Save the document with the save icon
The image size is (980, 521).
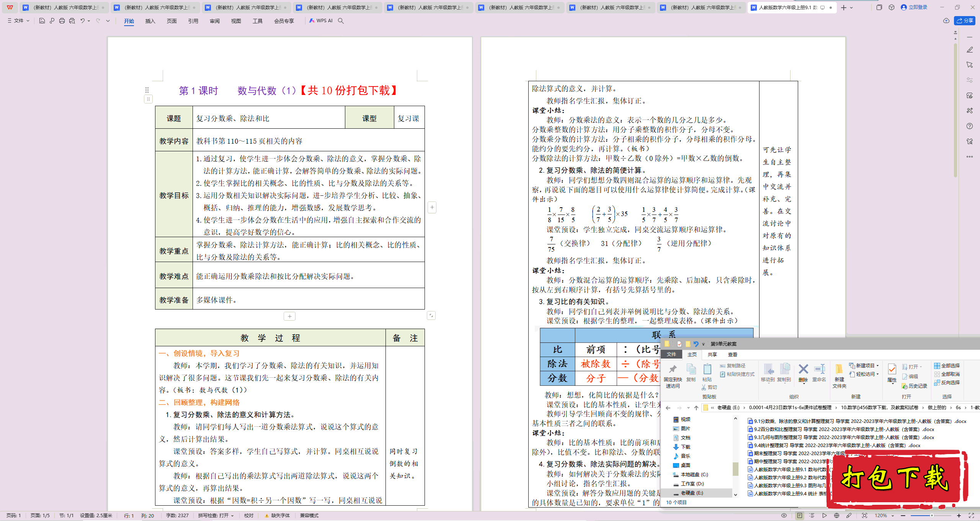click(42, 21)
